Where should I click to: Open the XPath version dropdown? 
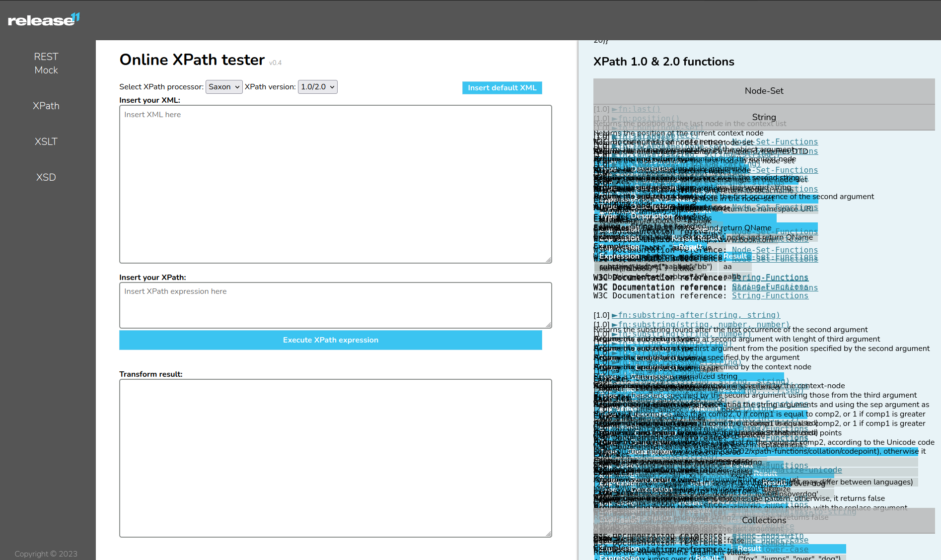(317, 87)
